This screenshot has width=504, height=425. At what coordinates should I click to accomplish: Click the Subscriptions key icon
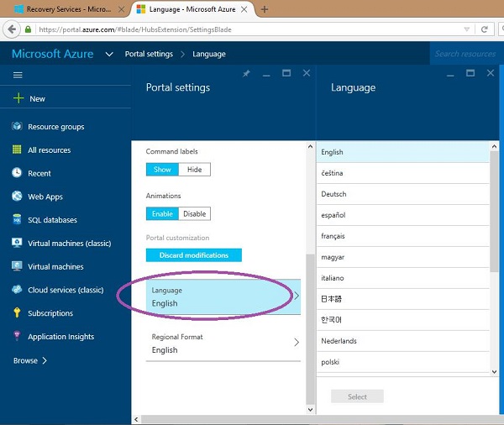pyautogui.click(x=17, y=313)
